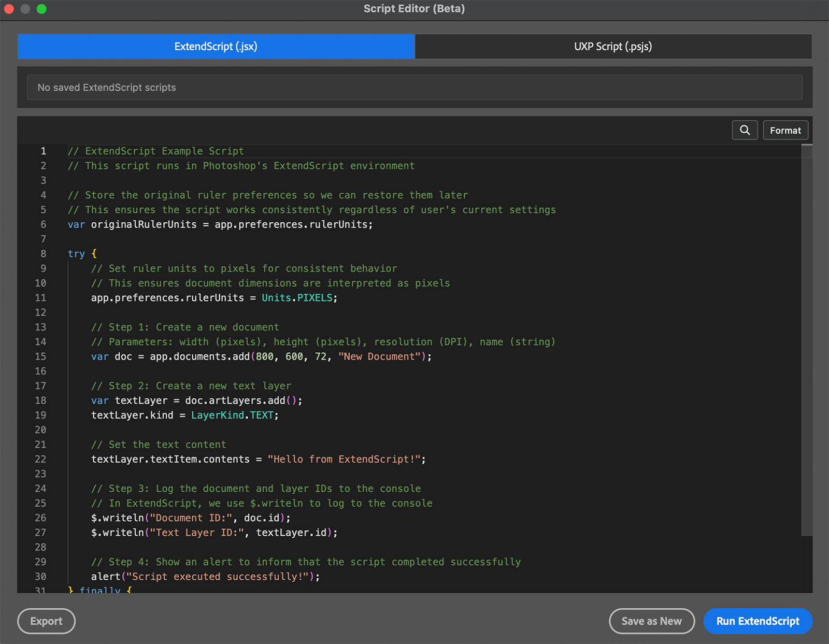Click the Format button

(785, 130)
